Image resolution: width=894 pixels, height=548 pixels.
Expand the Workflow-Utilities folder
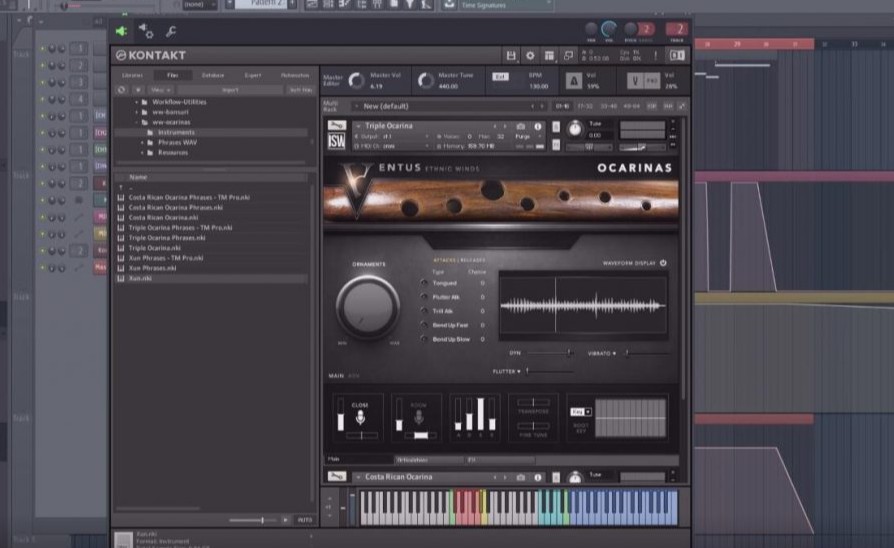click(x=136, y=102)
